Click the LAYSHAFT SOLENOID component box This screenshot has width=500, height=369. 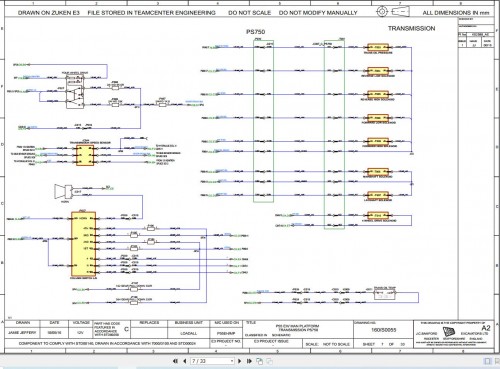tap(378, 195)
